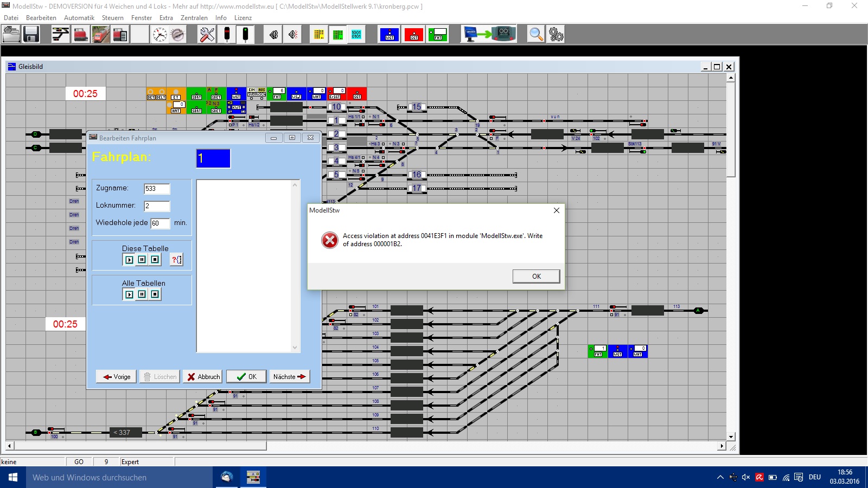Click the blue Fahrplan number field
The height and width of the screenshot is (488, 868).
click(213, 158)
